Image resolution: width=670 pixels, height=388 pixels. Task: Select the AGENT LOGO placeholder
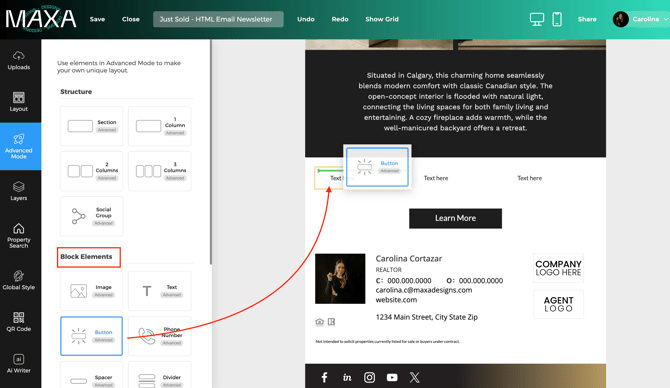(x=558, y=304)
